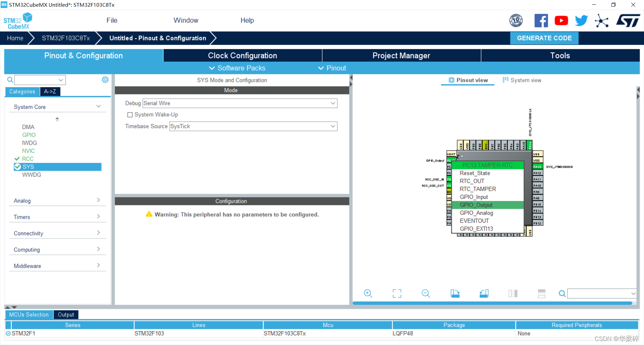Go to Home breadcrumb
Viewport: 644px width, 345px height.
click(x=15, y=38)
